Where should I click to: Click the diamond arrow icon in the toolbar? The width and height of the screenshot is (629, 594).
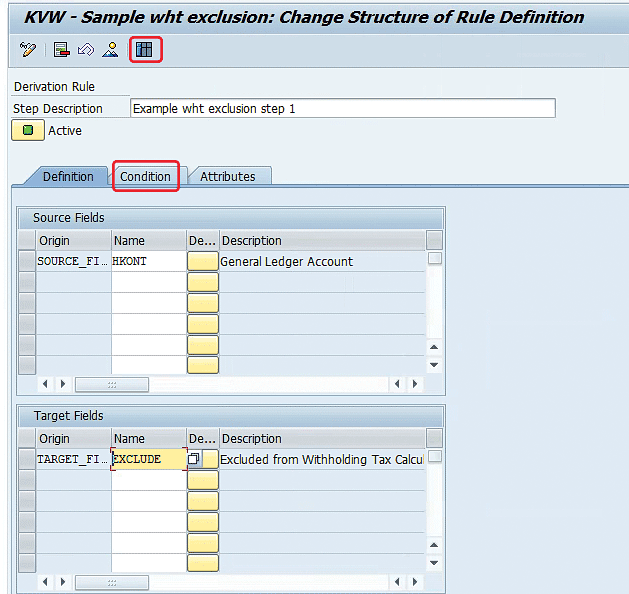pyautogui.click(x=86, y=50)
